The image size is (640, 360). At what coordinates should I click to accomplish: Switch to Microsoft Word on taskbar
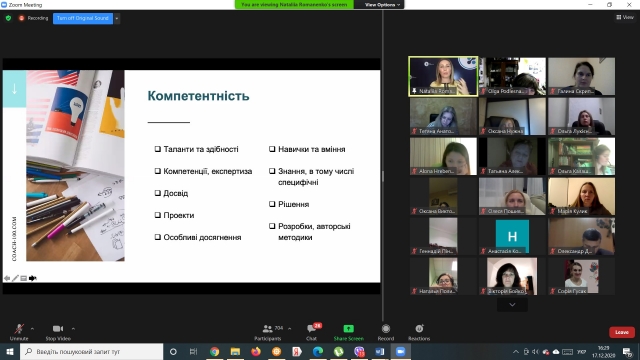pos(380,351)
